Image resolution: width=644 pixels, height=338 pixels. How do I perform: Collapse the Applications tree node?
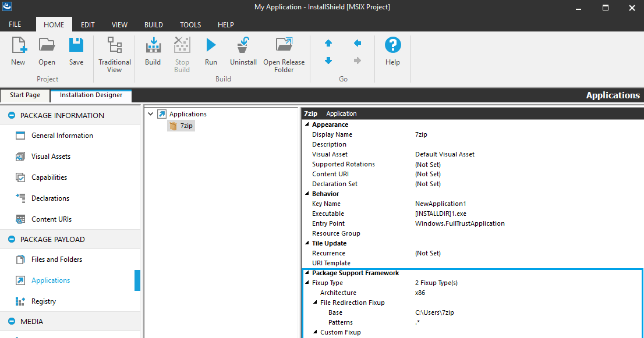150,113
